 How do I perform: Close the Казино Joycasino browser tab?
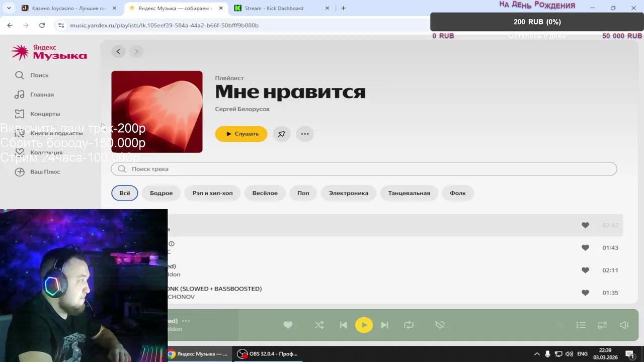pos(114,8)
